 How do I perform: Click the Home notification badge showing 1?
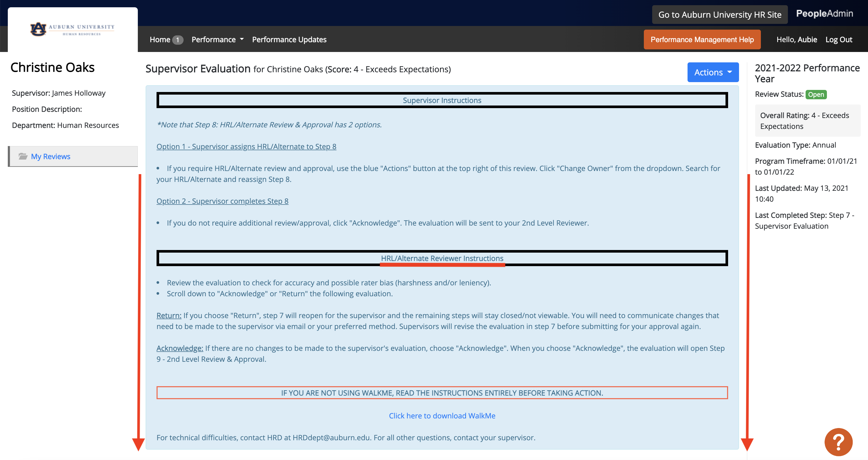click(178, 40)
